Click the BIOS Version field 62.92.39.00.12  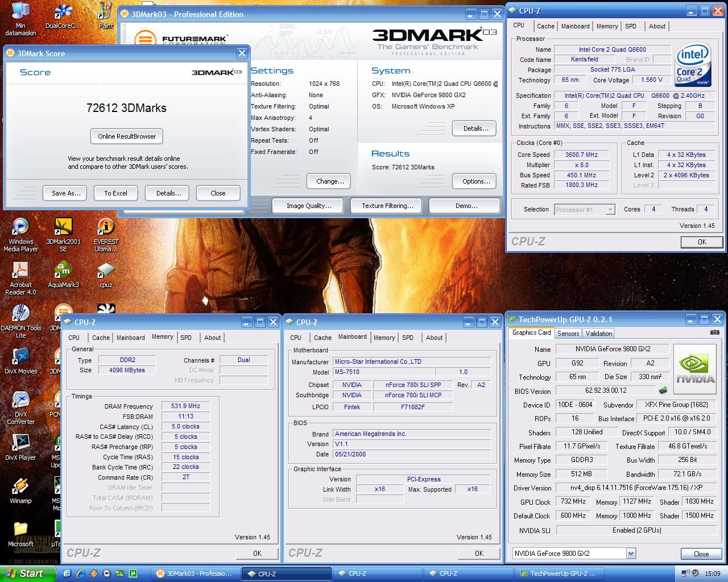(606, 390)
